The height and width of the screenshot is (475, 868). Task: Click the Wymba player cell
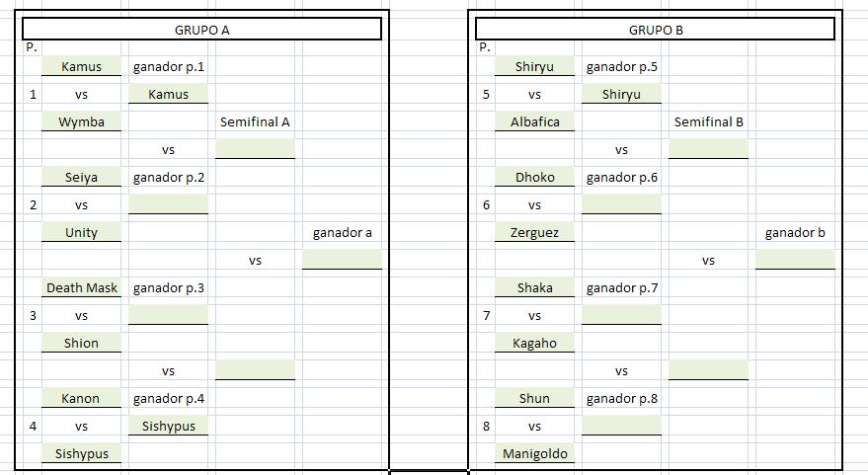pos(81,122)
